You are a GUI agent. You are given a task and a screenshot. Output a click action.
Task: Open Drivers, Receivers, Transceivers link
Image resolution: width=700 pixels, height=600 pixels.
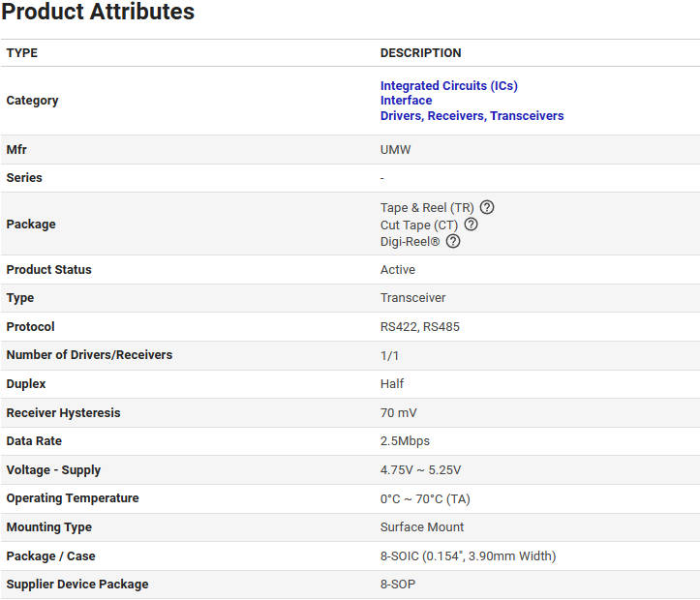472,116
